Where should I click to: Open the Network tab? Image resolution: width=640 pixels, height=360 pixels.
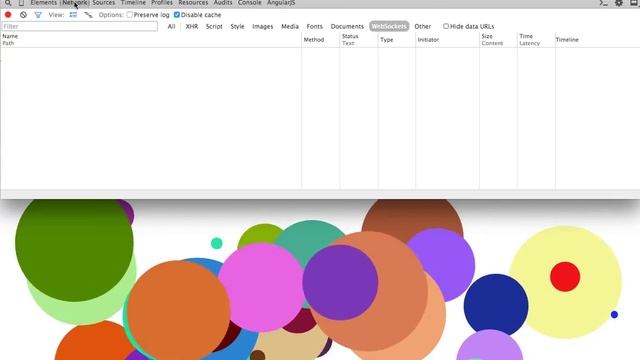pos(75,3)
